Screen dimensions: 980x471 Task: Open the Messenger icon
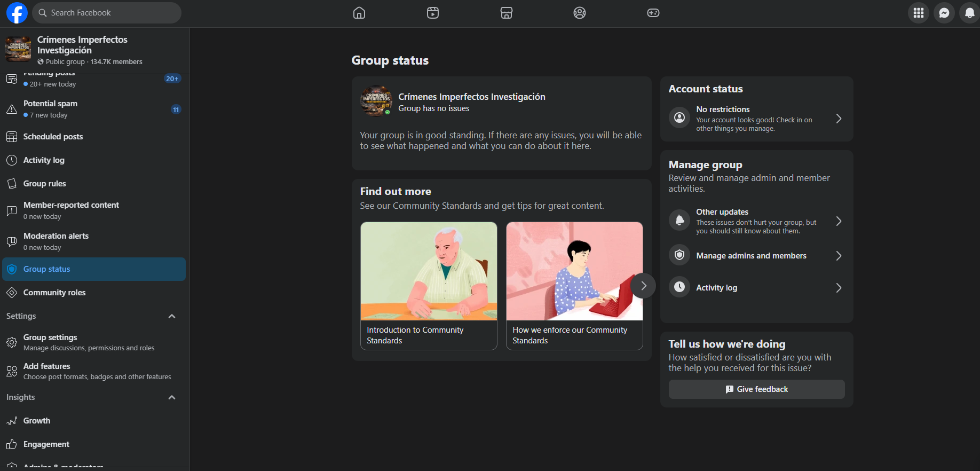click(944, 13)
